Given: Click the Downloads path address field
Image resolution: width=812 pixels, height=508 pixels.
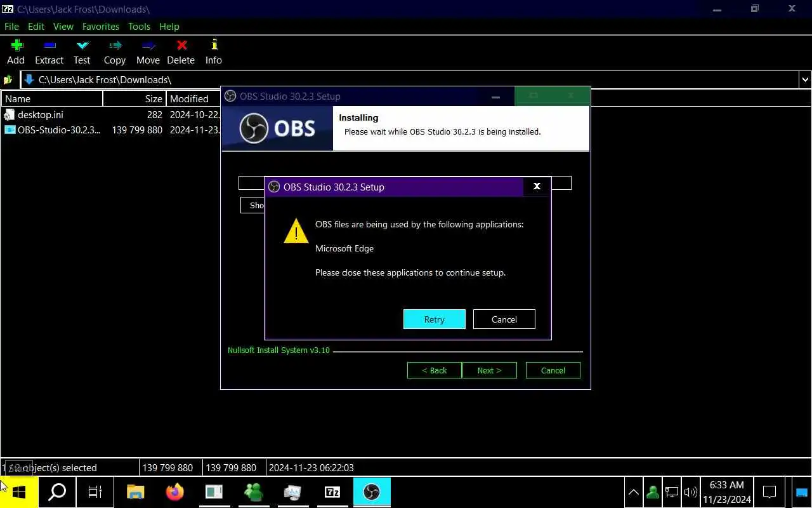Looking at the screenshot, I should tap(410, 80).
